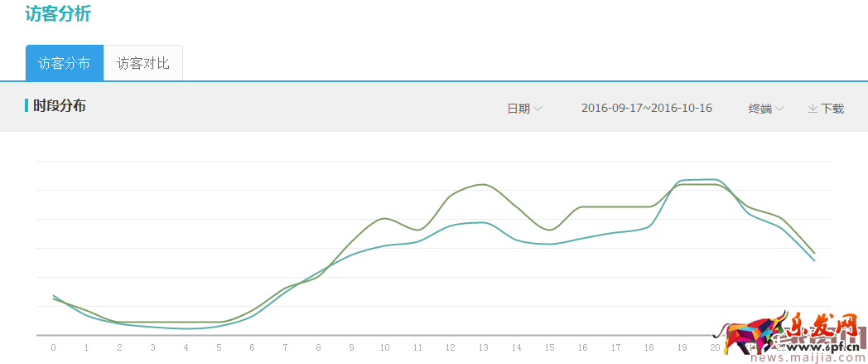The image size is (868, 364).
Task: Click the 访客分析 page title
Action: (58, 14)
